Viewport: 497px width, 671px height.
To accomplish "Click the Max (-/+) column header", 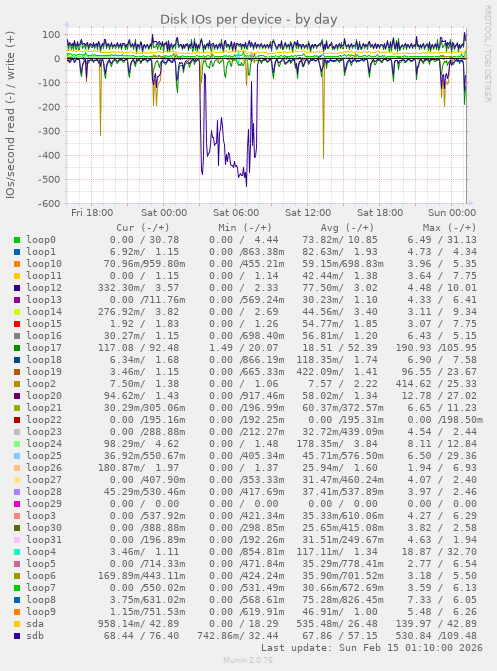I will pos(449,228).
